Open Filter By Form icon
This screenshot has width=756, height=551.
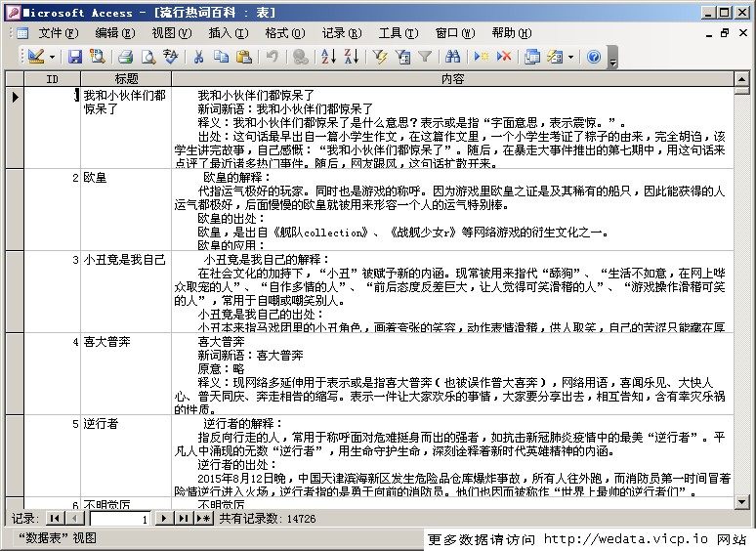402,57
